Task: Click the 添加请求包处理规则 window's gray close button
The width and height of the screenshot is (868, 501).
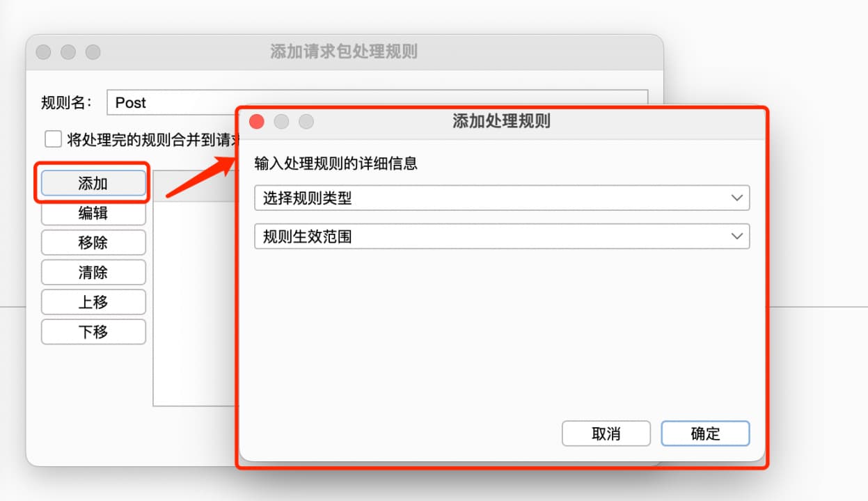Action: pyautogui.click(x=43, y=52)
